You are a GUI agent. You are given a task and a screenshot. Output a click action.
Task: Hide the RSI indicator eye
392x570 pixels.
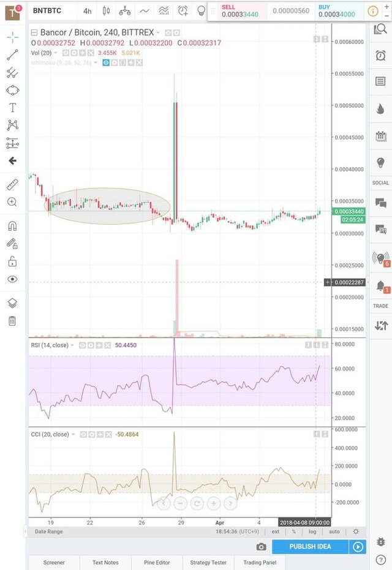83,345
